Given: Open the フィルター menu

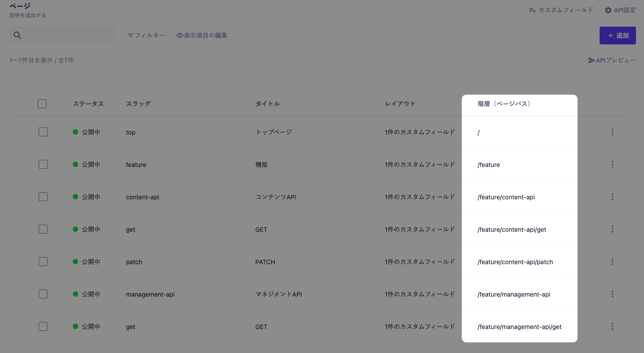Looking at the screenshot, I should (x=146, y=35).
